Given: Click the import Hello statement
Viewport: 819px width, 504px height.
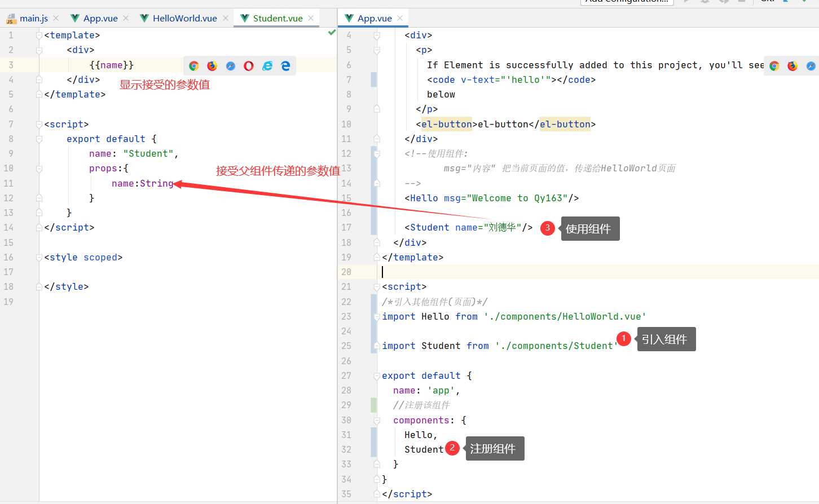Looking at the screenshot, I should click(514, 316).
